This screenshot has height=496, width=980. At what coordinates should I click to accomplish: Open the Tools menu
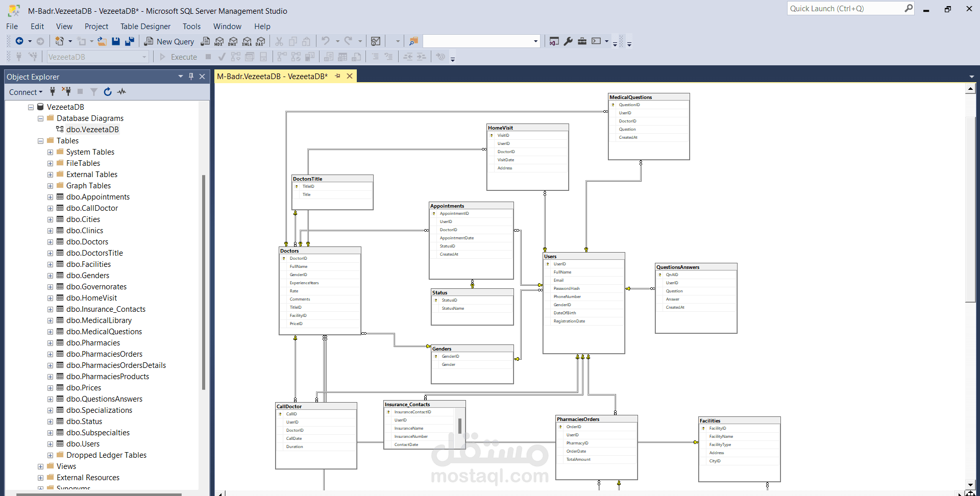pyautogui.click(x=192, y=27)
